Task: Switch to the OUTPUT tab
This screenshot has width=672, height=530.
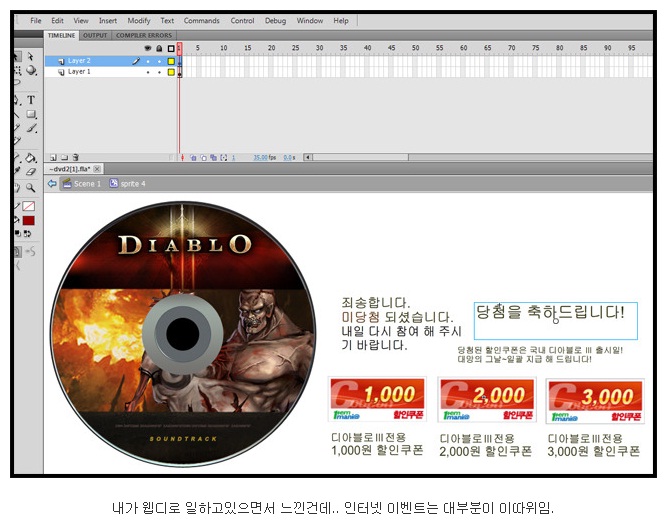Action: (95, 36)
